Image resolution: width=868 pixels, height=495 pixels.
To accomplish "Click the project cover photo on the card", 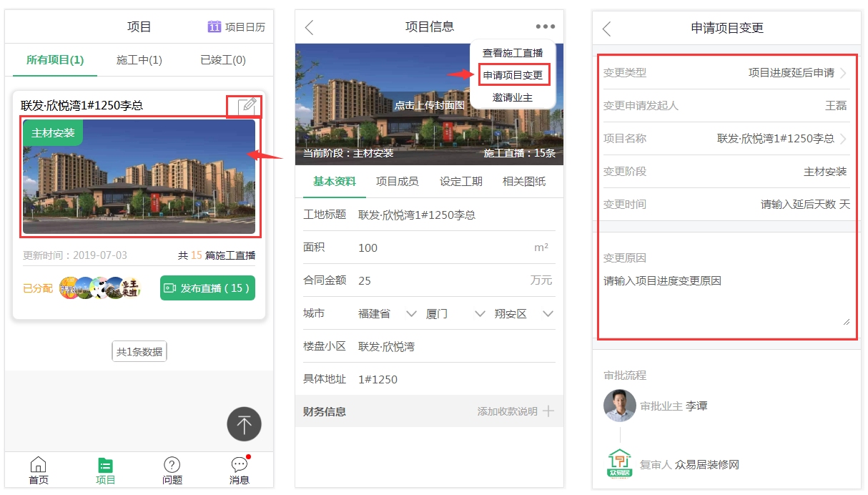I will pyautogui.click(x=139, y=177).
